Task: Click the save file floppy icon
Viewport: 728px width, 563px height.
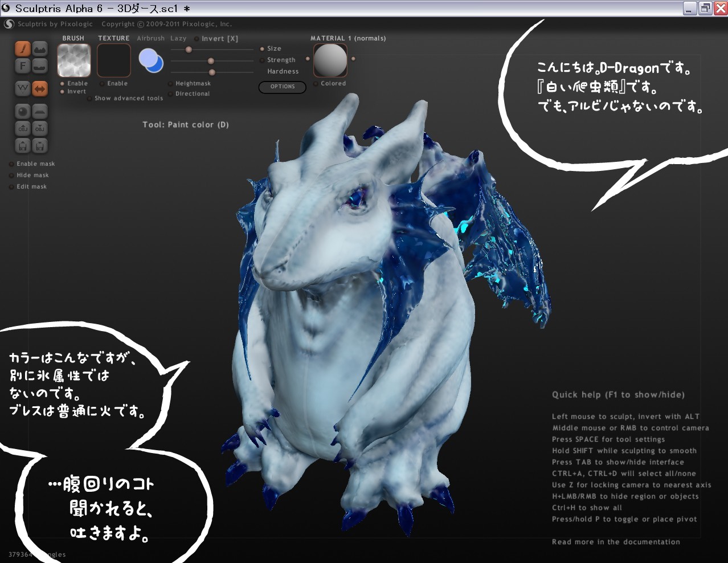Action: [40, 146]
